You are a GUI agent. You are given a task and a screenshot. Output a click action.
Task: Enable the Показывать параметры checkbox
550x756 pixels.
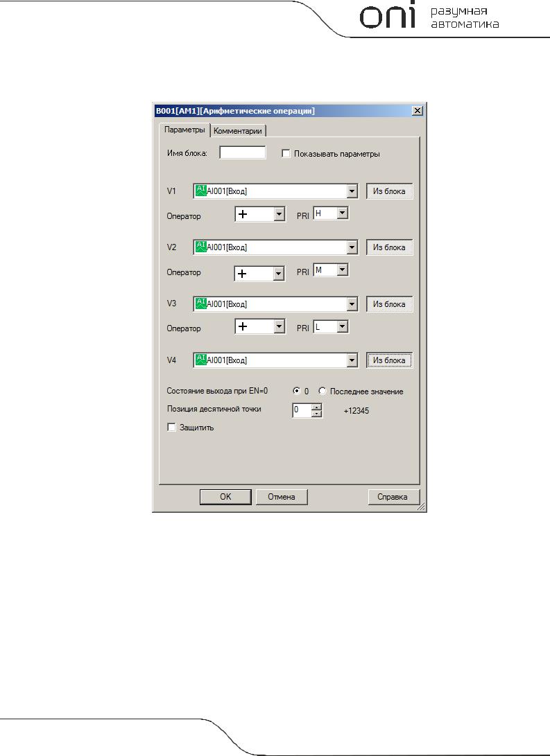click(x=286, y=154)
